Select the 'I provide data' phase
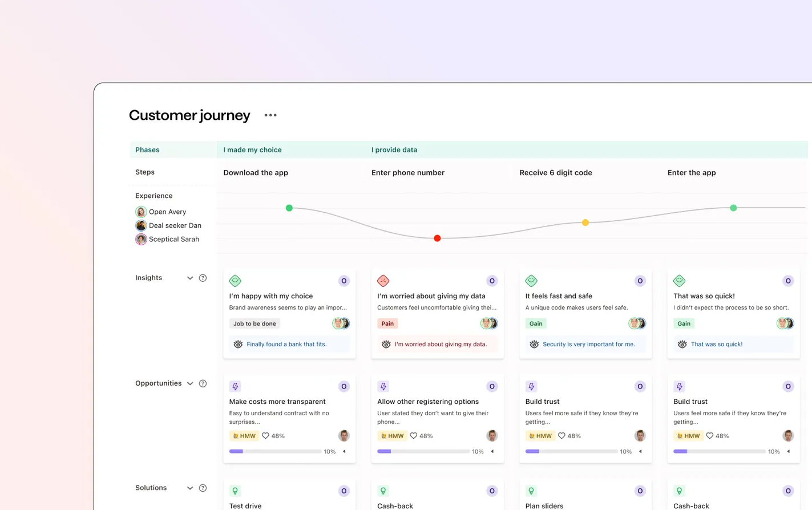This screenshot has height=510, width=812. pyautogui.click(x=394, y=150)
